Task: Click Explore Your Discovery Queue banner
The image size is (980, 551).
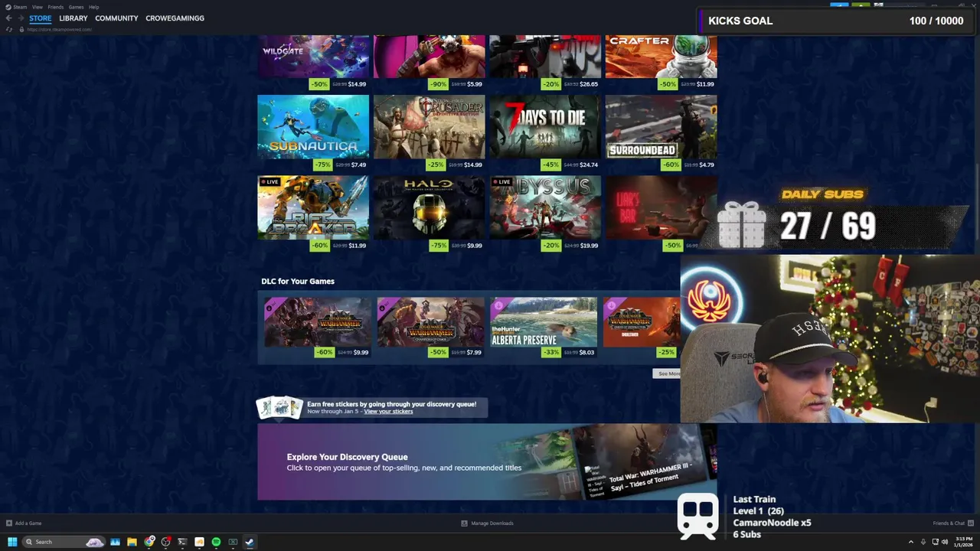Action: point(487,462)
